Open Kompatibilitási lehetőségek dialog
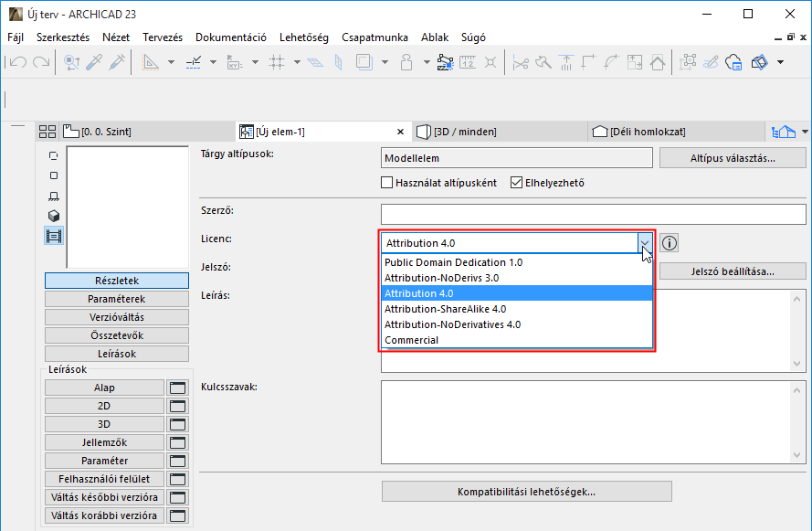Viewport: 812px width, 531px height. point(527,492)
